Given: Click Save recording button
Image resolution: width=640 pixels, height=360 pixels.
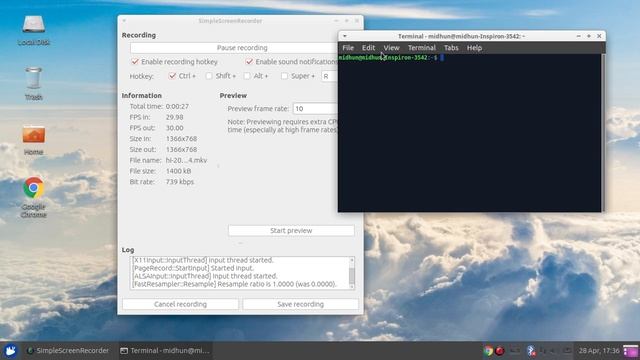Looking at the screenshot, I should click(300, 304).
